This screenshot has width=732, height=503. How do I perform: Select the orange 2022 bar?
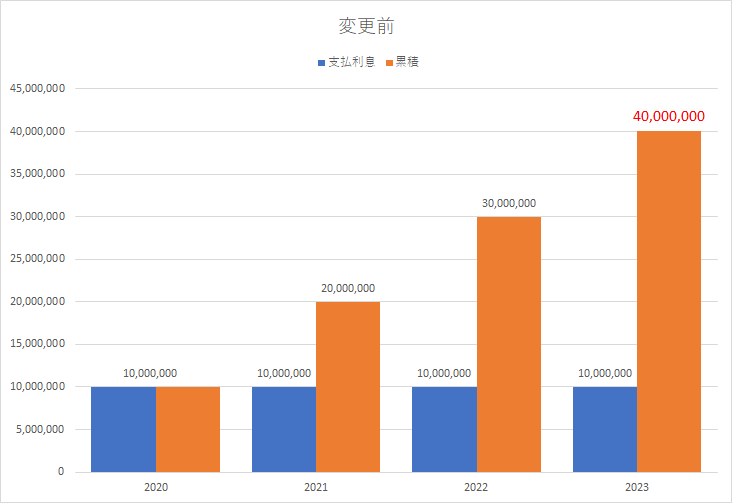509,345
